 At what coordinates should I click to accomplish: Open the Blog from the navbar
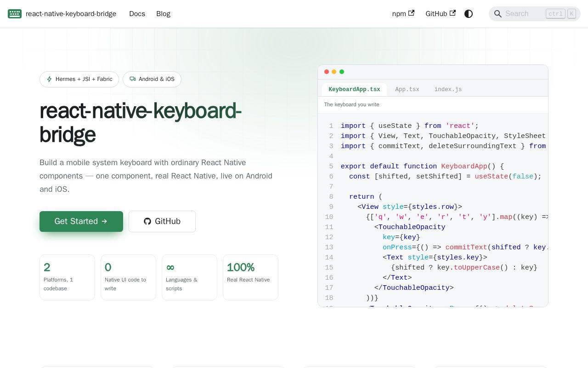coord(163,14)
